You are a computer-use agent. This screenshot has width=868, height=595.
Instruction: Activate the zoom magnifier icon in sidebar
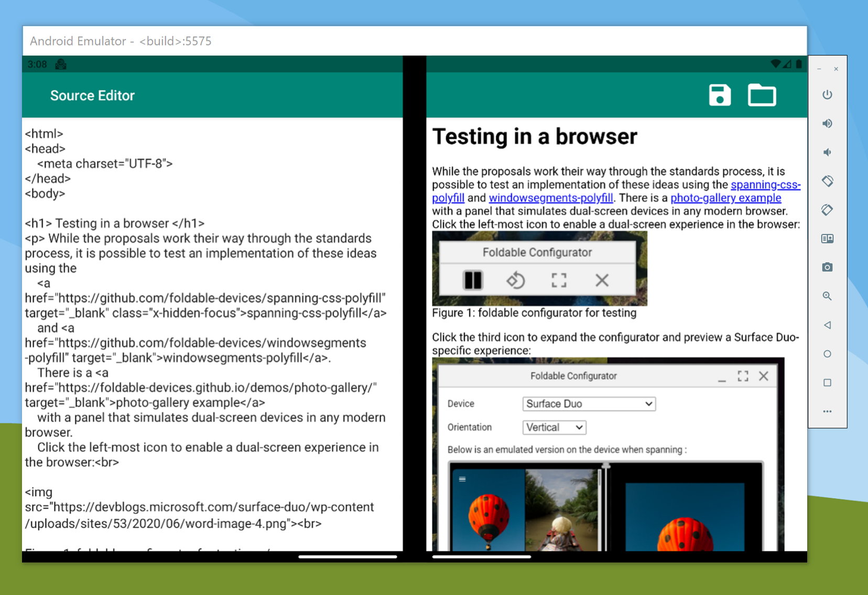pos(827,296)
